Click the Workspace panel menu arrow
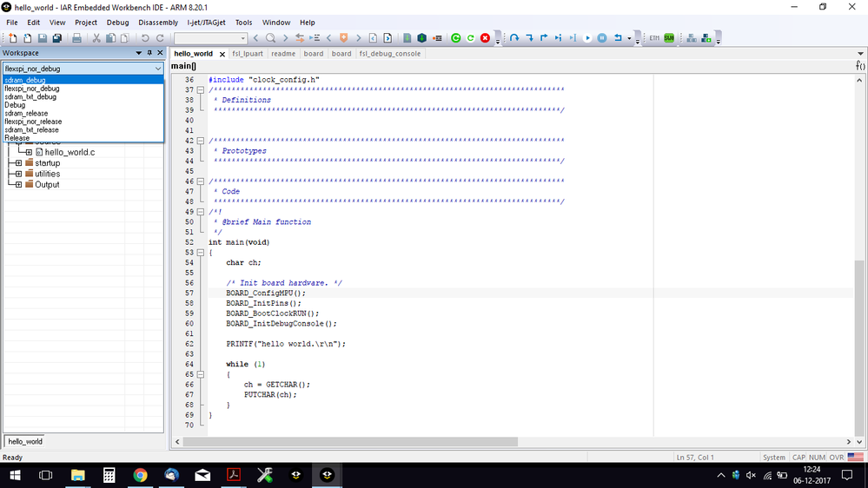This screenshot has height=488, width=868. click(138, 53)
